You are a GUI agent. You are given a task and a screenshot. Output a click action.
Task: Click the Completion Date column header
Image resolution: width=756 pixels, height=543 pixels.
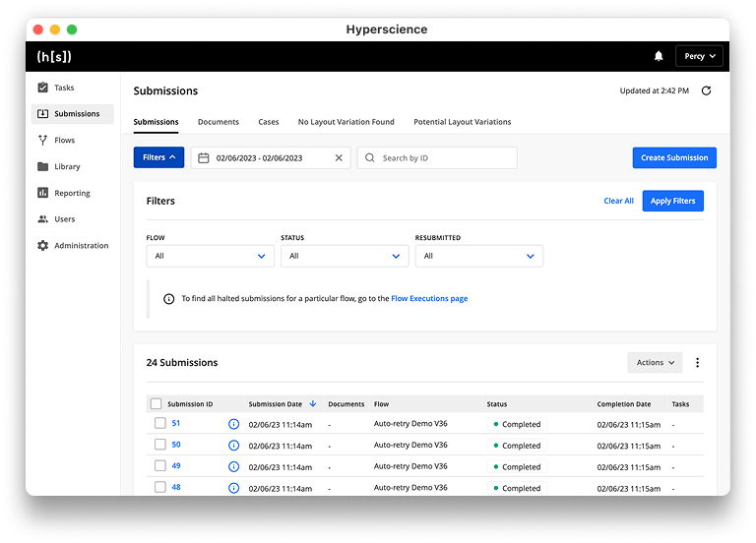point(624,404)
